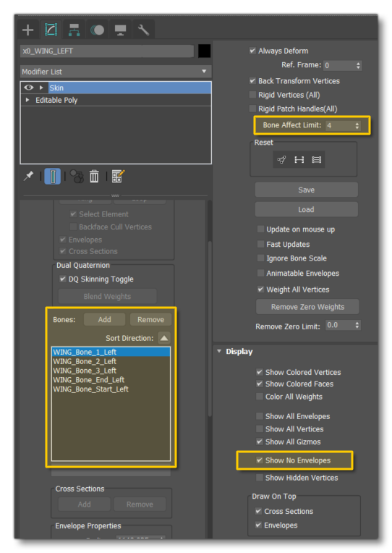Enable Show All Envelopes checkbox
392x553 pixels.
click(x=260, y=416)
